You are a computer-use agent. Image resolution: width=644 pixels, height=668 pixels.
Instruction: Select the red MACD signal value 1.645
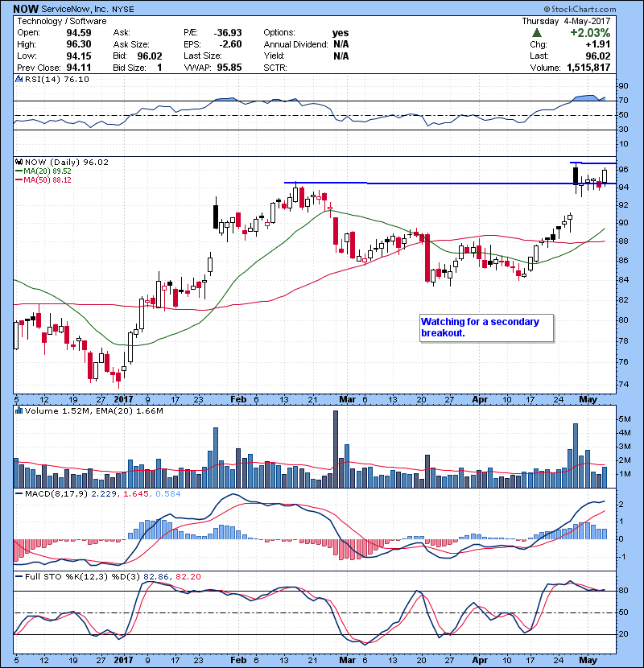(136, 494)
